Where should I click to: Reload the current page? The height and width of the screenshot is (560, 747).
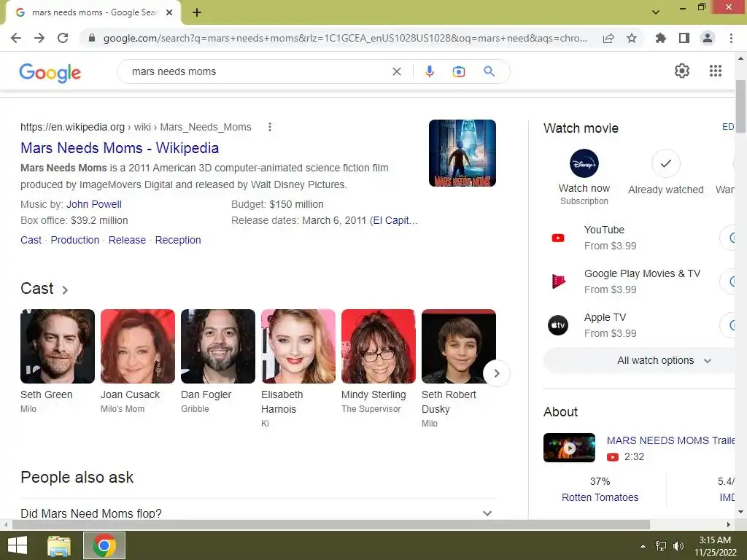point(63,38)
